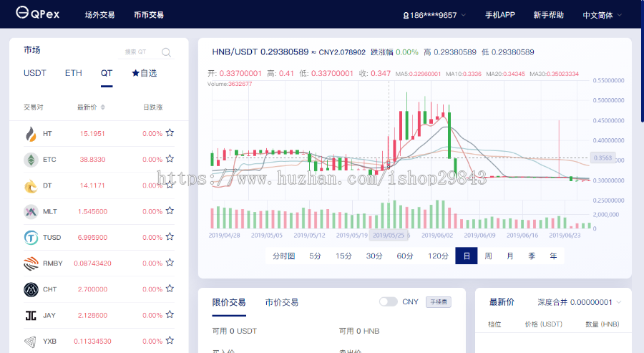The image size is (644, 353).
Task: Set chart interval to 60分
Action: pyautogui.click(x=404, y=256)
